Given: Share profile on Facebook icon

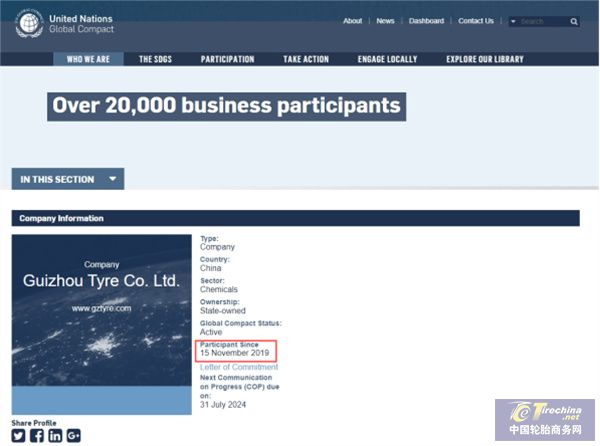Looking at the screenshot, I should (37, 436).
